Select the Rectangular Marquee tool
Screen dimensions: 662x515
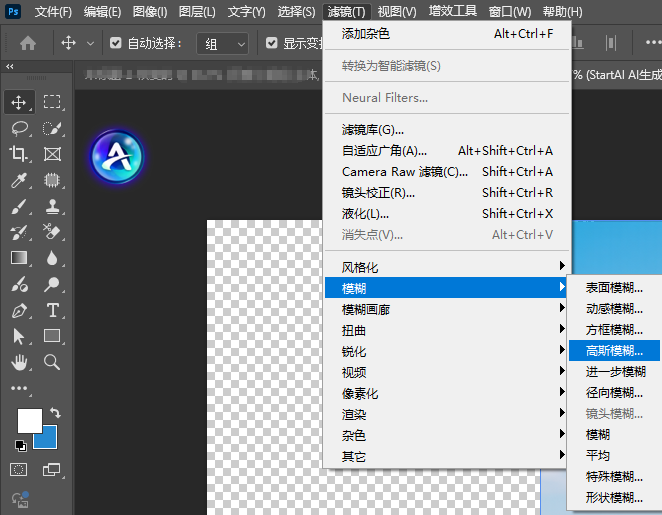(x=52, y=102)
